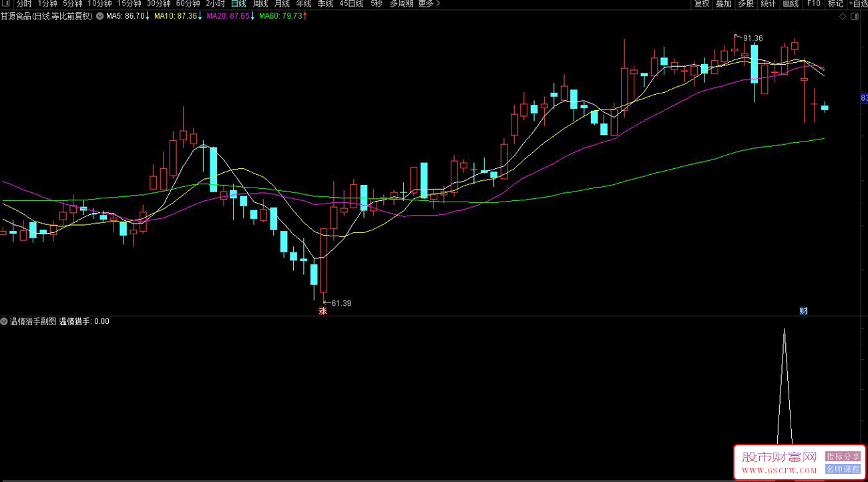This screenshot has height=482, width=868.
Task: Switch to 分时 intraday view
Action: 24,4
